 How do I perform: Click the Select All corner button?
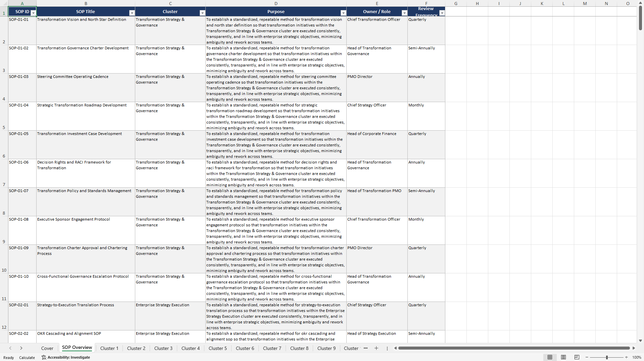[4, 3]
